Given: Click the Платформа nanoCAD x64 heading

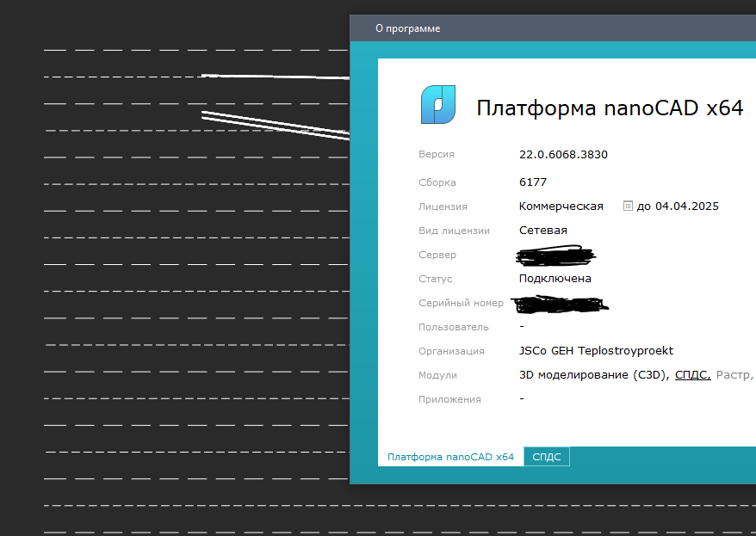Looking at the screenshot, I should 610,108.
